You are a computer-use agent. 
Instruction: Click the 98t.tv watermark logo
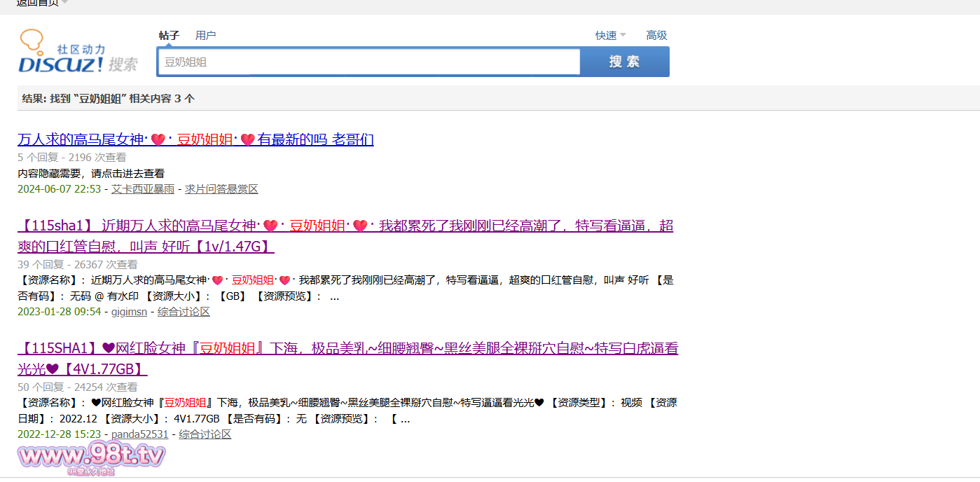pyautogui.click(x=92, y=458)
